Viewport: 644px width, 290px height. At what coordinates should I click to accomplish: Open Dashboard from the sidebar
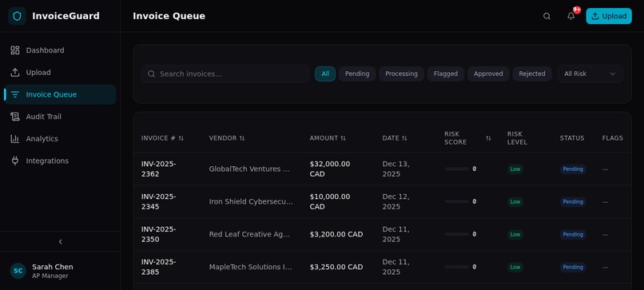(x=60, y=50)
